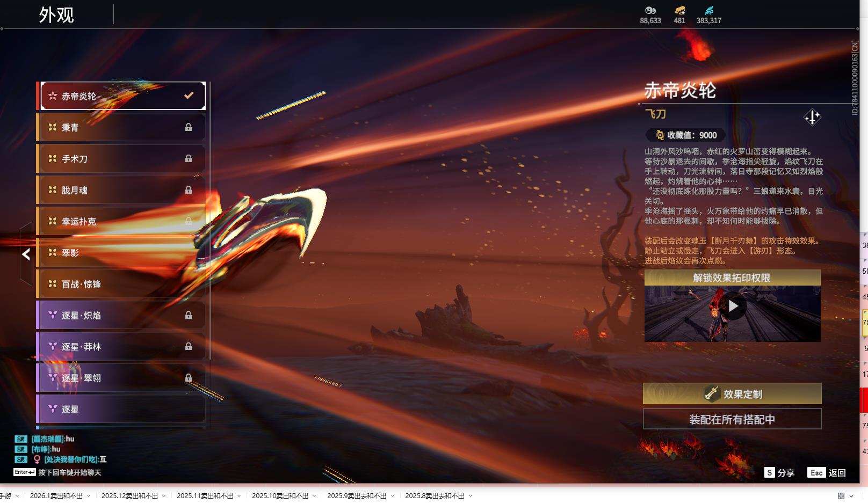Click the Enter key chat icon
The width and height of the screenshot is (868, 504).
pos(25,472)
